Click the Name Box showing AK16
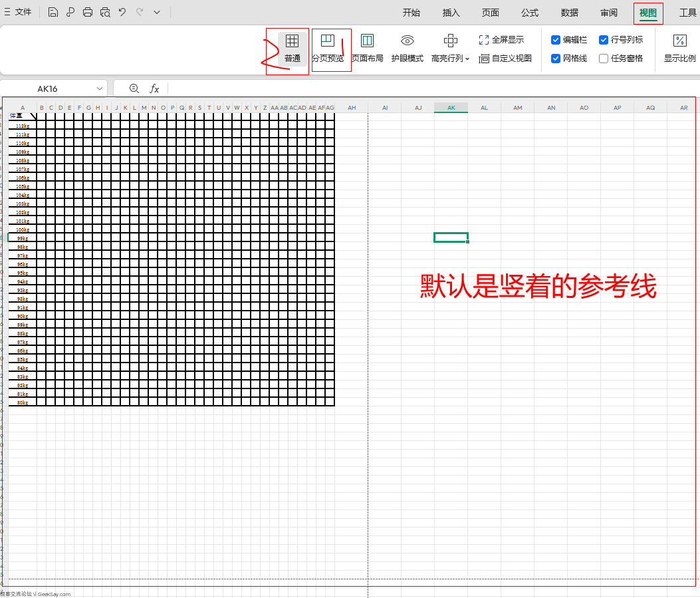 click(x=47, y=89)
